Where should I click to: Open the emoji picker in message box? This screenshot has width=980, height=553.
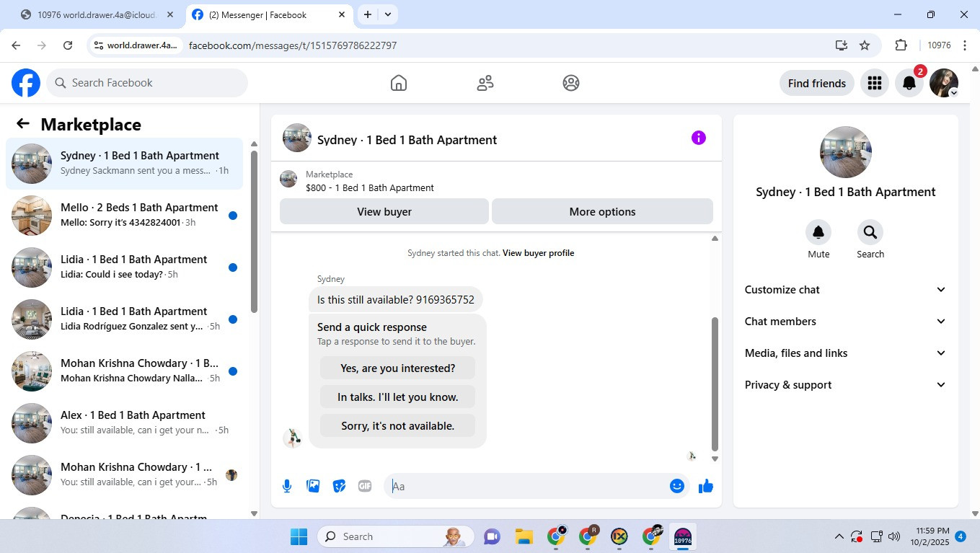[676, 486]
